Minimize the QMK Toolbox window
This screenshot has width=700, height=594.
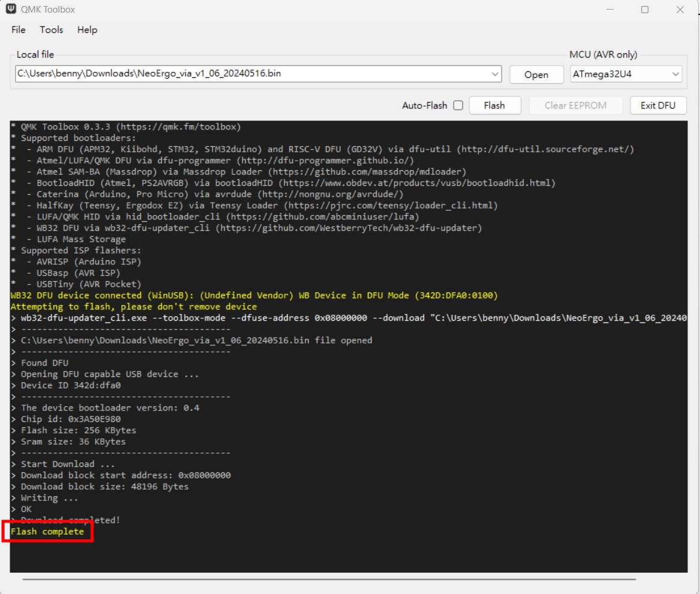pos(610,10)
